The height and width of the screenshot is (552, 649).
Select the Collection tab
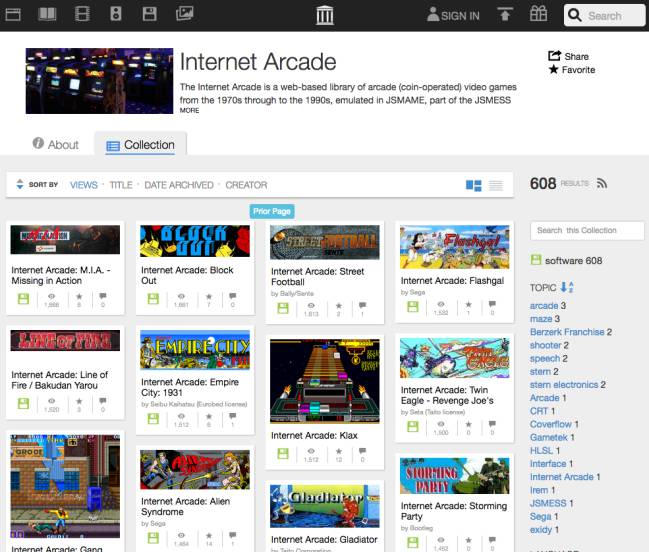pos(141,144)
